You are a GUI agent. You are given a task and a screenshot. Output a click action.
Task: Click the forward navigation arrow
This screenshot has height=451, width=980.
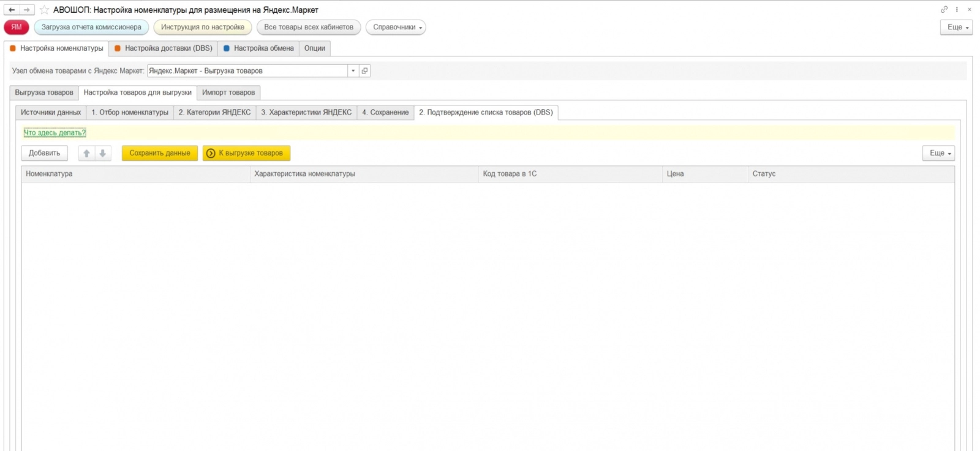click(26, 10)
